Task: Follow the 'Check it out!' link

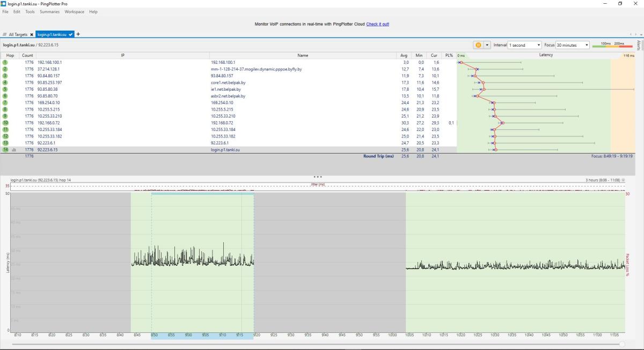Action: [377, 24]
